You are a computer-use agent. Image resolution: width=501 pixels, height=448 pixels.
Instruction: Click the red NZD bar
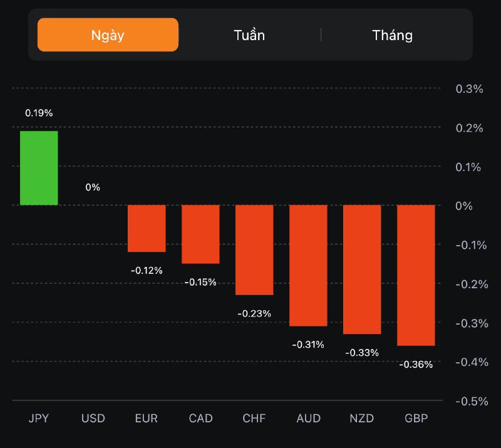click(x=362, y=269)
